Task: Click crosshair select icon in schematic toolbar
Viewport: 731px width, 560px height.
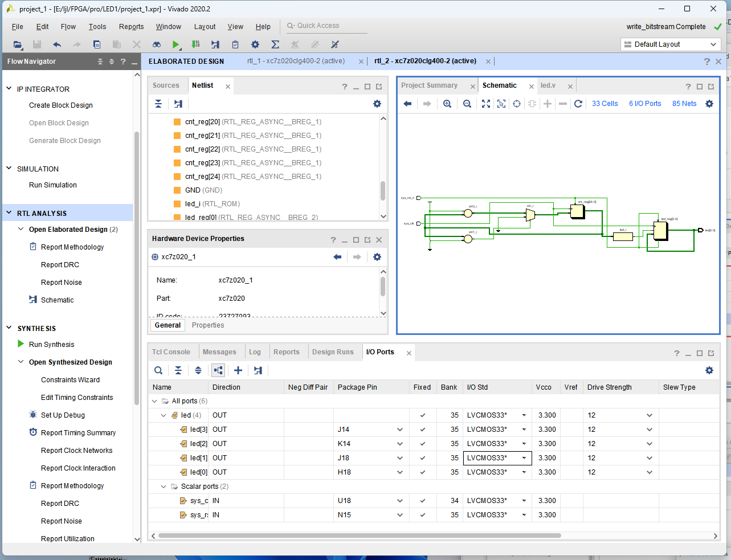Action: 517,104
